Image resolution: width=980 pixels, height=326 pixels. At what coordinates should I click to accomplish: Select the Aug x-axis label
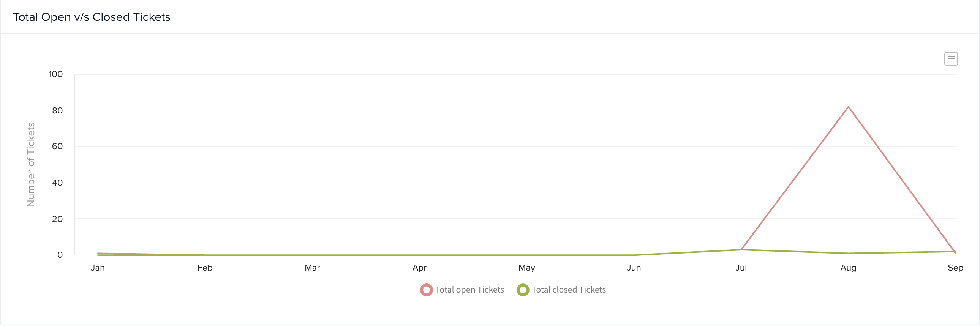coord(848,268)
